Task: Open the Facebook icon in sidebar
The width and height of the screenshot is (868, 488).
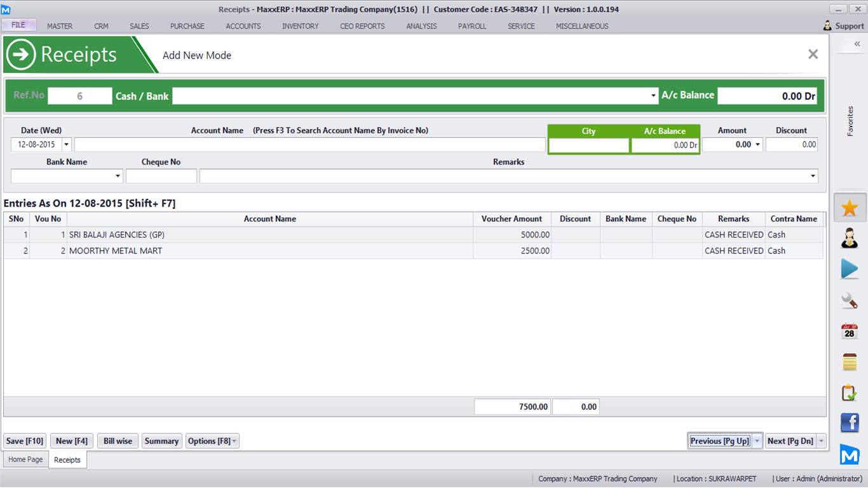Action: [850, 423]
